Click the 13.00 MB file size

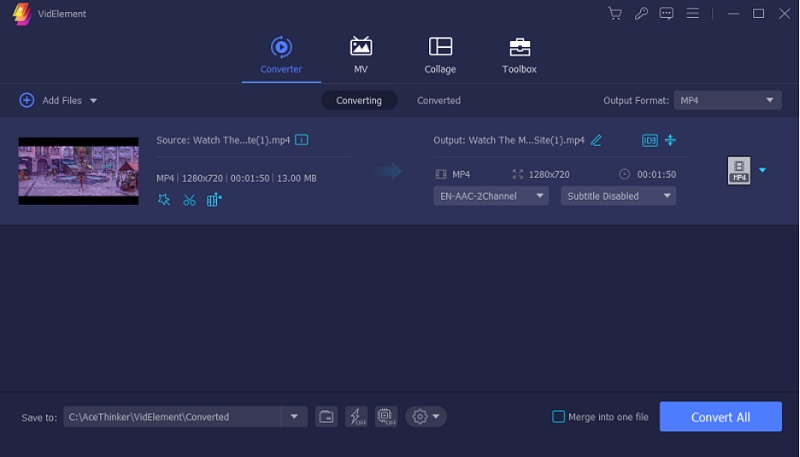296,178
